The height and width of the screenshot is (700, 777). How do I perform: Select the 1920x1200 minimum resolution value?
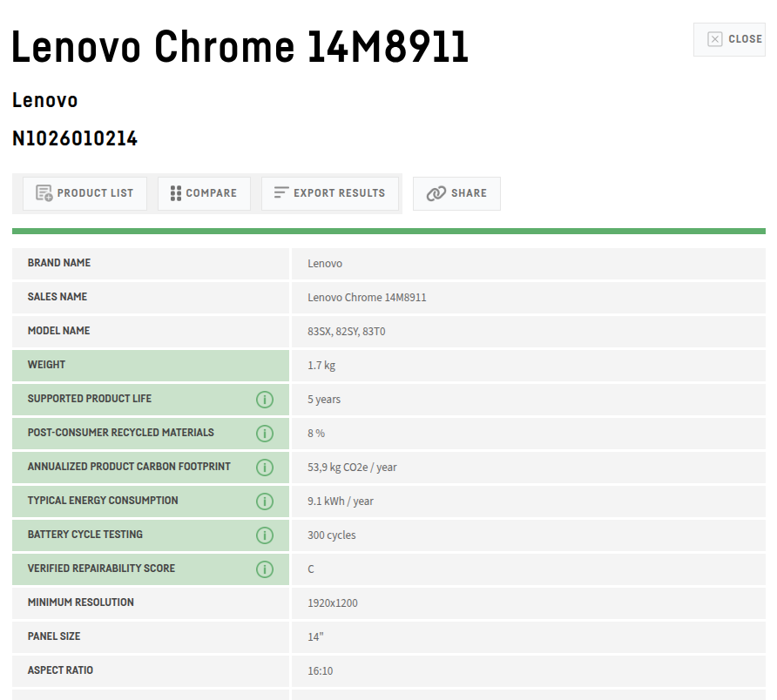pyautogui.click(x=332, y=603)
